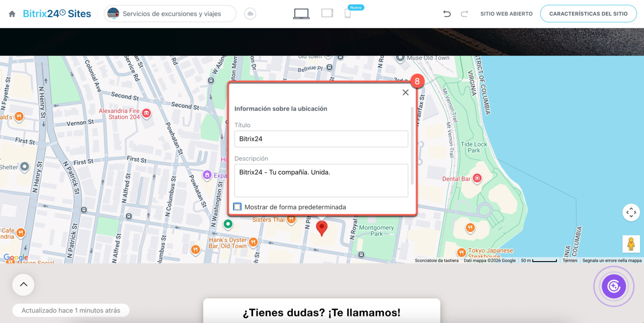
Task: Click the Título input field
Action: (321, 139)
